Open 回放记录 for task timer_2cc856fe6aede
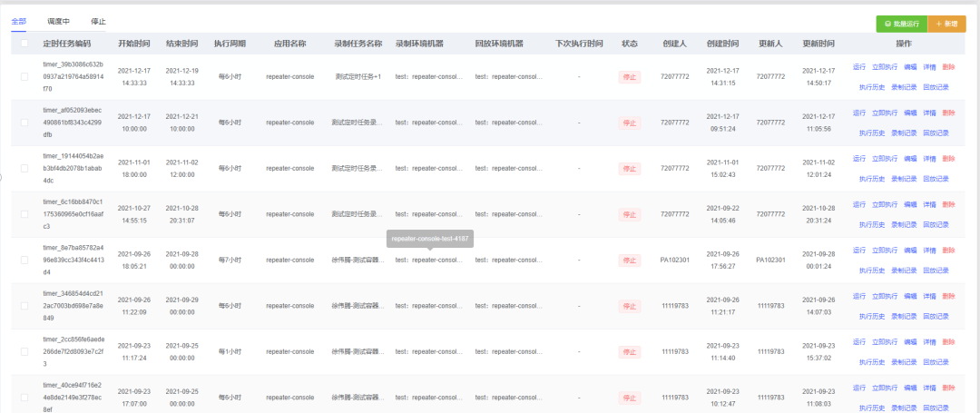The height and width of the screenshot is (413, 980). tap(936, 362)
